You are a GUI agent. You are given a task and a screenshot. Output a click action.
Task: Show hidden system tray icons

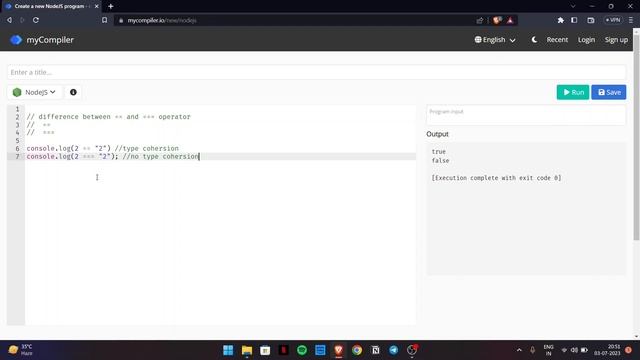tap(519, 350)
